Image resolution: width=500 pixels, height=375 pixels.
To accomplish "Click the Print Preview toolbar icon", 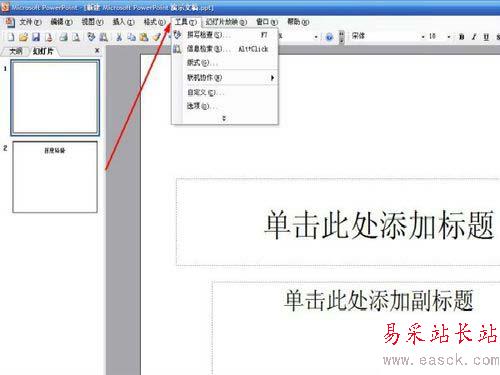I will (x=76, y=37).
